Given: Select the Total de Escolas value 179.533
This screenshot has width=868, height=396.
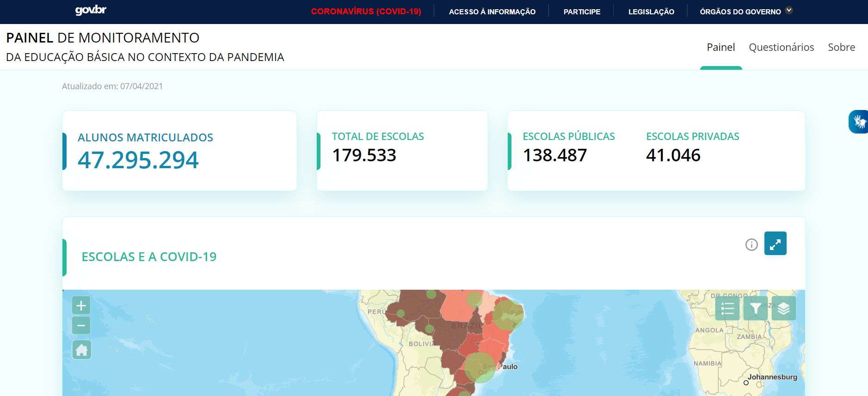Looking at the screenshot, I should (364, 155).
